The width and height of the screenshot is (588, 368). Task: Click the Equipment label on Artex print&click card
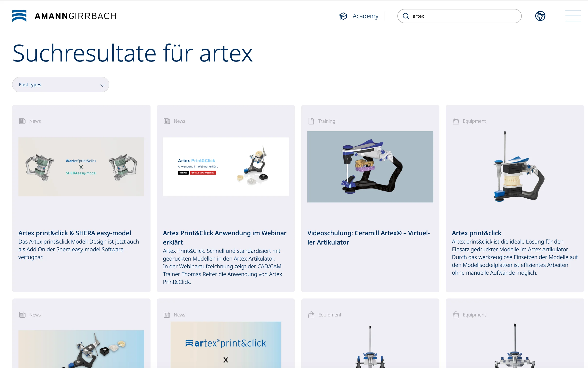(x=474, y=121)
